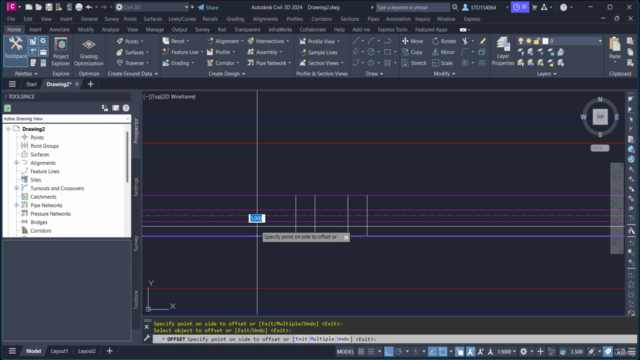Screen dimensions: 640x360
Task: Open the Active Drawing View dropdown
Action: click(x=67, y=119)
